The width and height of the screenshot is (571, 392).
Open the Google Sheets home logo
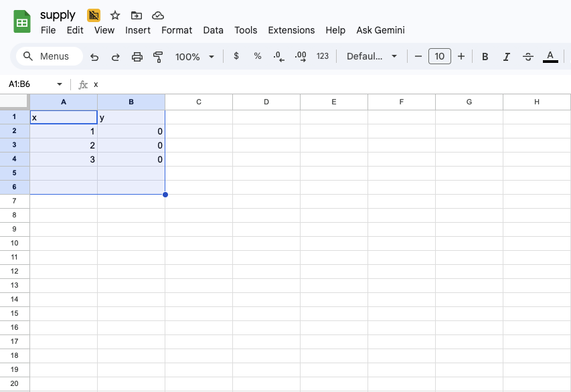[x=23, y=22]
